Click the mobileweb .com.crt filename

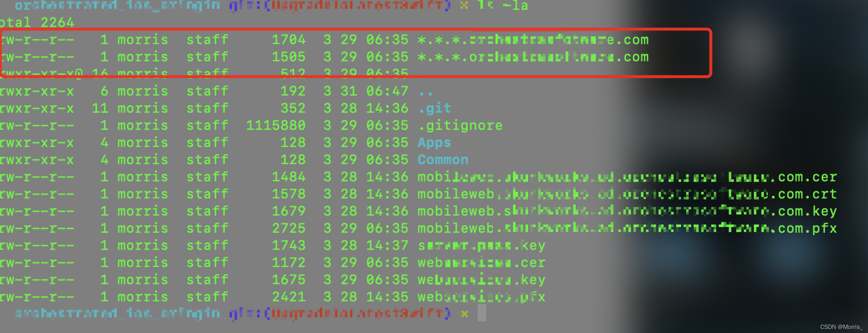pos(627,194)
